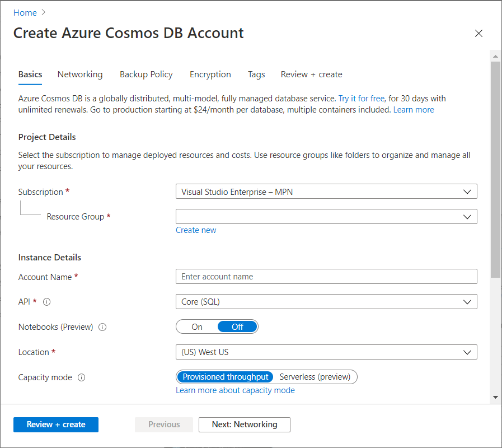Expand the Location dropdown

pos(326,352)
